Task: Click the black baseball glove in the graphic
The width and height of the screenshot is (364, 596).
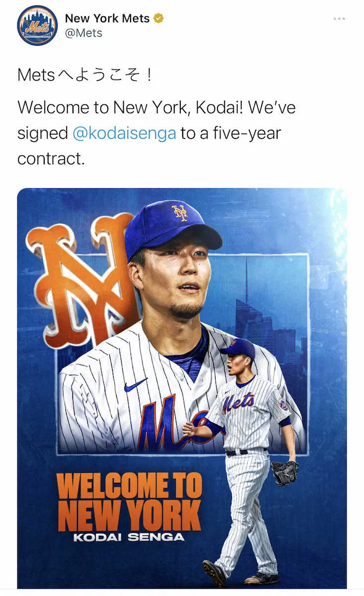Action: 285,472
